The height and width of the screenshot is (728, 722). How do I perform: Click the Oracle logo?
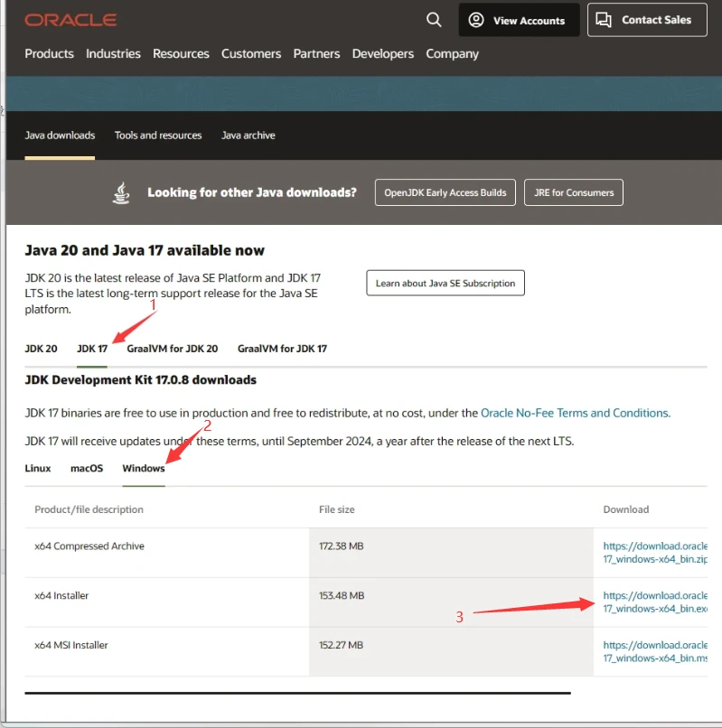pyautogui.click(x=70, y=20)
